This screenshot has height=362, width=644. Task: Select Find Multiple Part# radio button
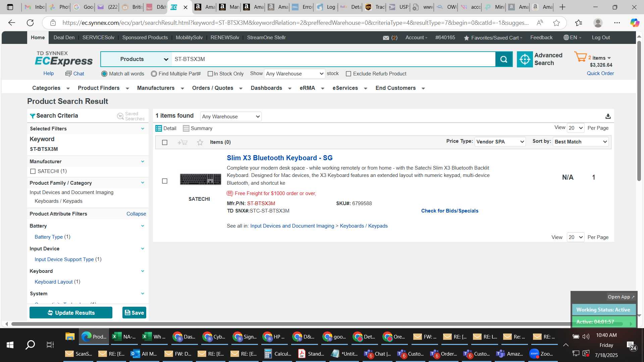pos(154,74)
